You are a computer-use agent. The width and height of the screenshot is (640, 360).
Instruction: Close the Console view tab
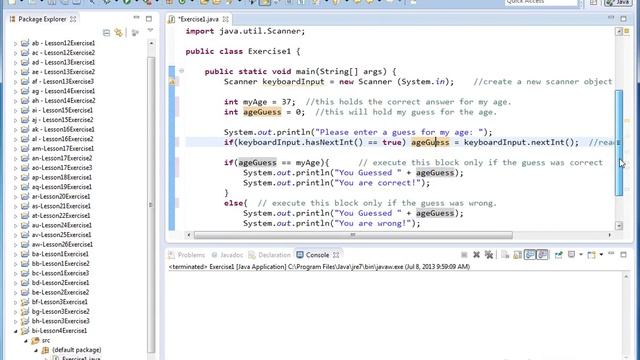336,255
